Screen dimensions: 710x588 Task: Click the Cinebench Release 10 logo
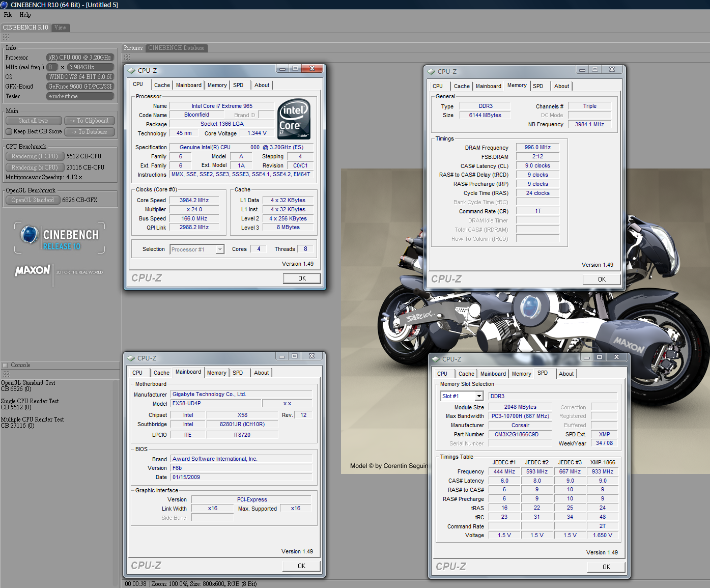[60, 238]
